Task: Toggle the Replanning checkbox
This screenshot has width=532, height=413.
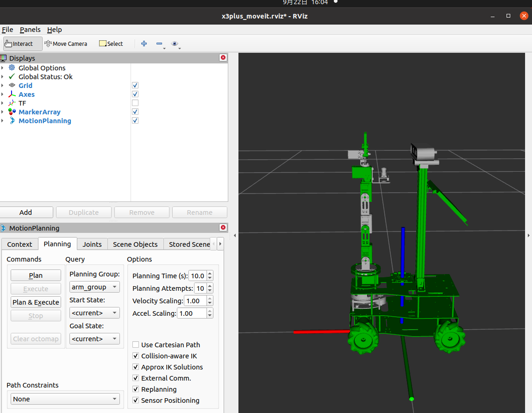Action: [x=136, y=389]
